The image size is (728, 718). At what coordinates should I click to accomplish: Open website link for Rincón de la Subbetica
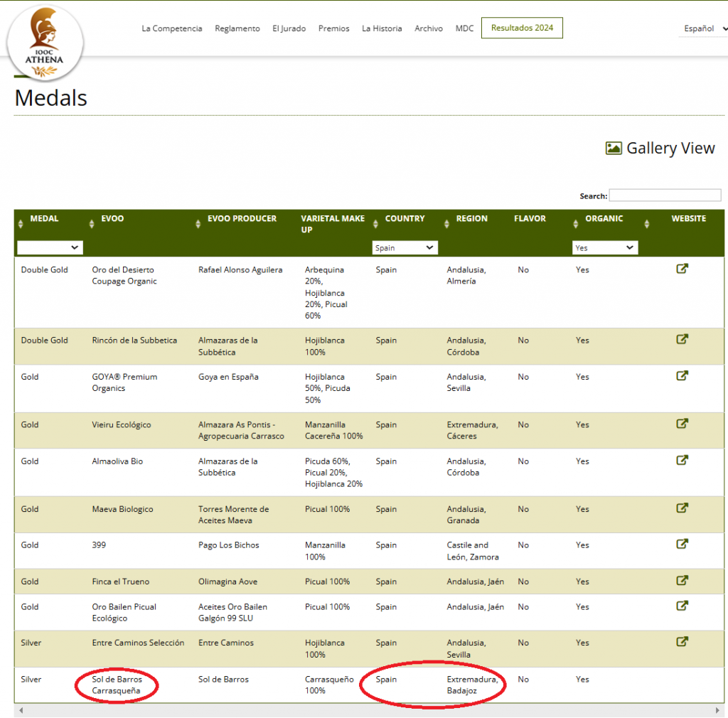(x=682, y=339)
